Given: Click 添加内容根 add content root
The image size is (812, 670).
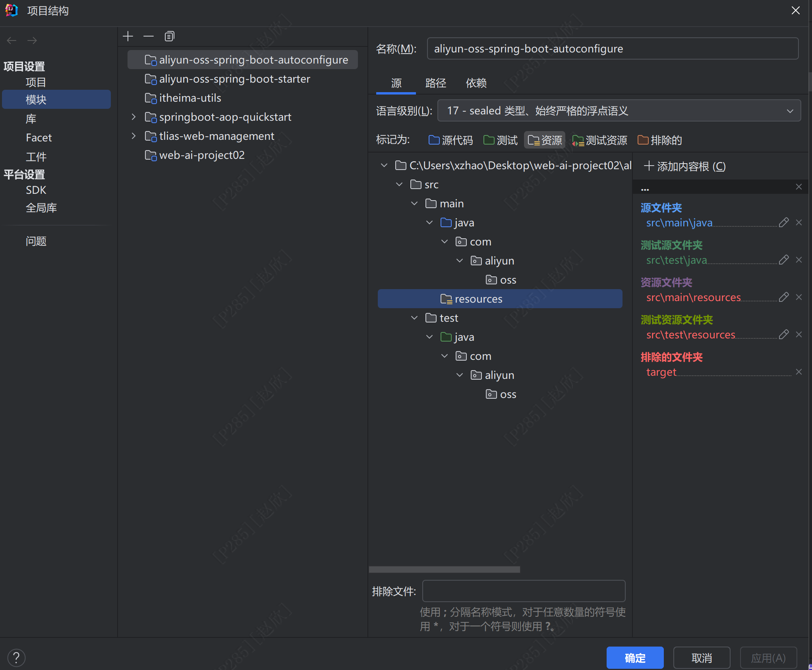Looking at the screenshot, I should [685, 166].
